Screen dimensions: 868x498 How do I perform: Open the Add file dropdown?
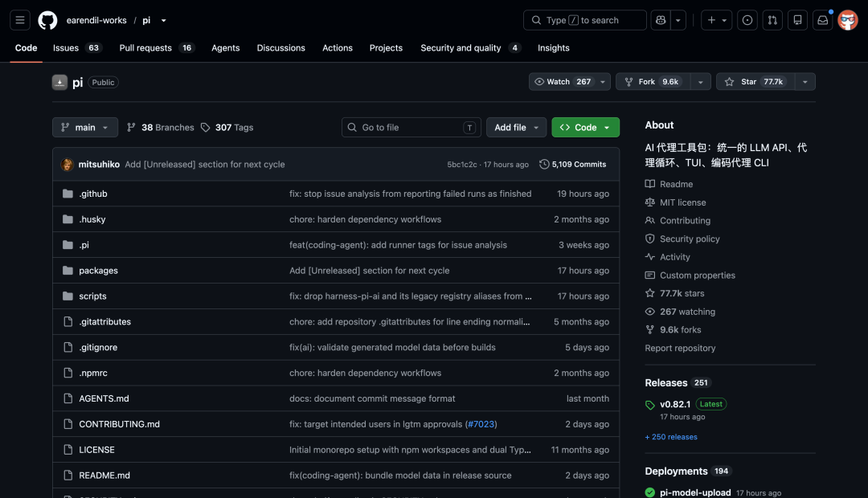point(516,127)
